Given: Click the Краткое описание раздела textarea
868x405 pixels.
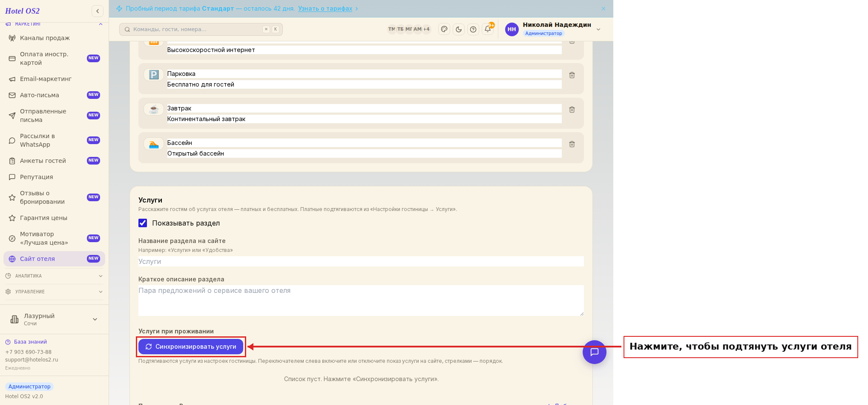Looking at the screenshot, I should (x=361, y=301).
